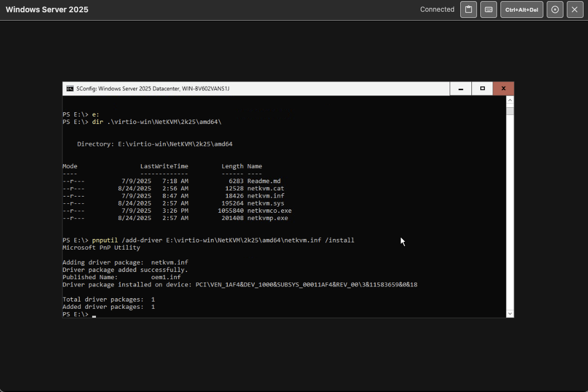The image size is (588, 392).
Task: Click 'Adding driver package: netkvm.inf' line
Action: tap(126, 262)
